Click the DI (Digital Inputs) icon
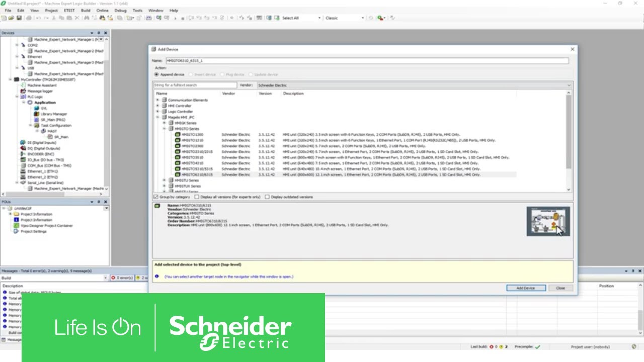 (23, 143)
